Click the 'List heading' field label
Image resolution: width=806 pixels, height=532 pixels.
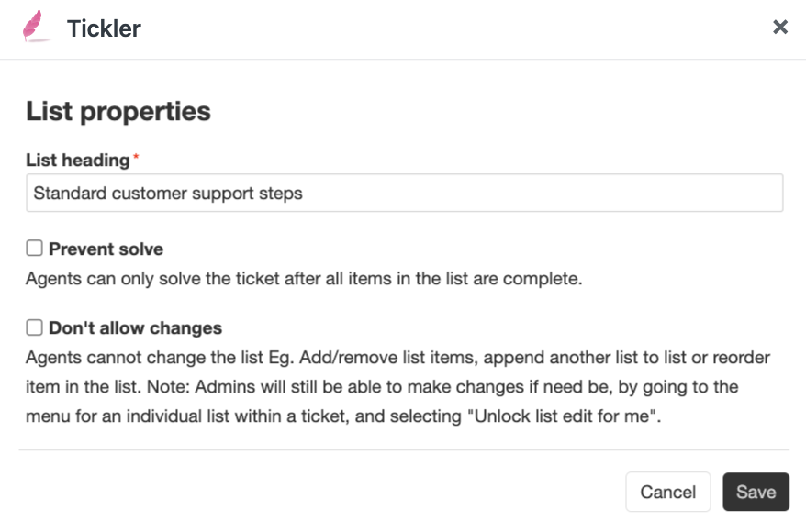click(78, 161)
